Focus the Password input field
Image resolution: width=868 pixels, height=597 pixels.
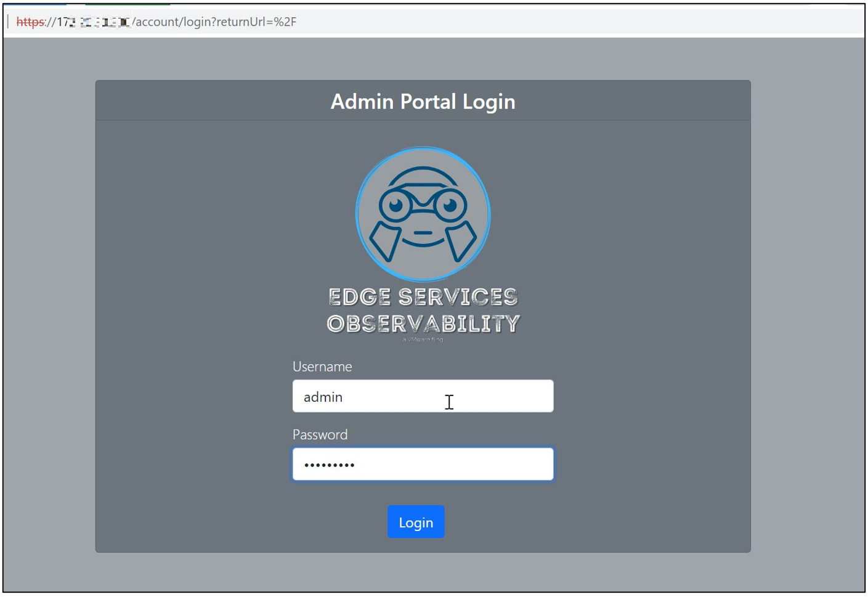point(423,464)
